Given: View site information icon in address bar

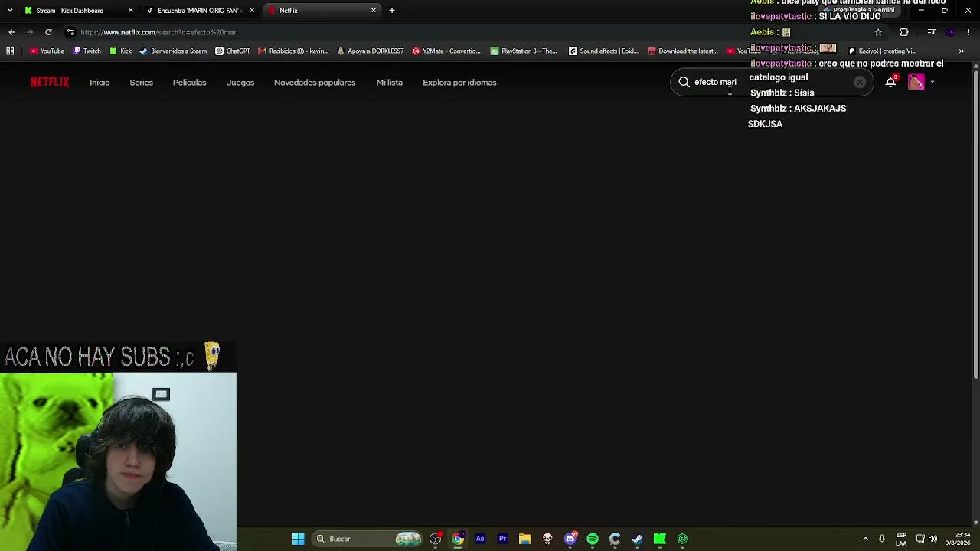Looking at the screenshot, I should click(70, 32).
